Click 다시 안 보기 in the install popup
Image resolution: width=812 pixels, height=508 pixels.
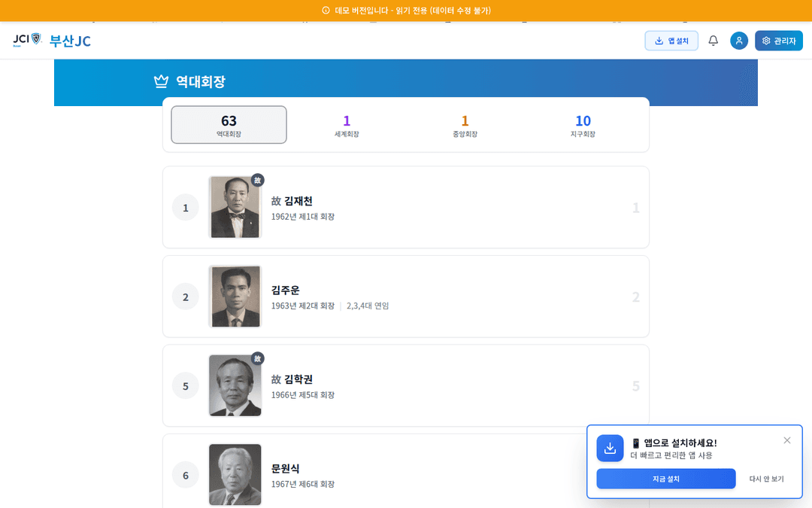[x=768, y=479]
